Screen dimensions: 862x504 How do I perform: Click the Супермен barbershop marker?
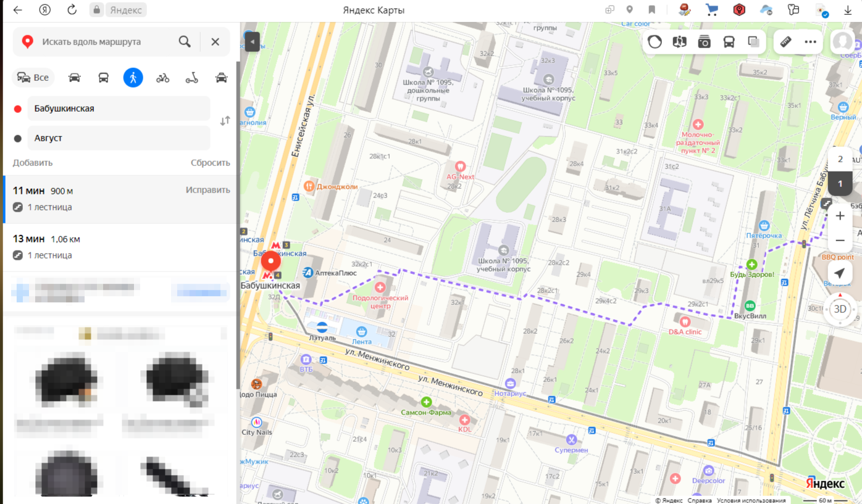[x=572, y=440]
